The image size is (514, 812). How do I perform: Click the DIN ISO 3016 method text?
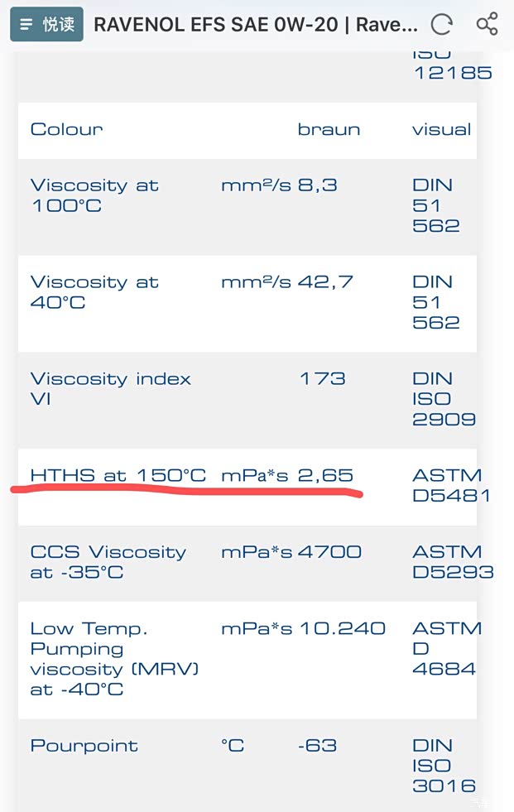point(444,766)
